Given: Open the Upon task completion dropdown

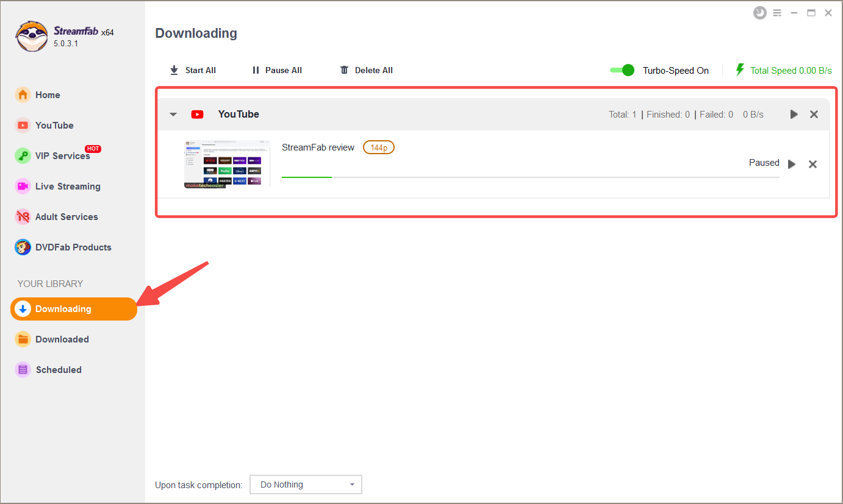Looking at the screenshot, I should tap(306, 484).
